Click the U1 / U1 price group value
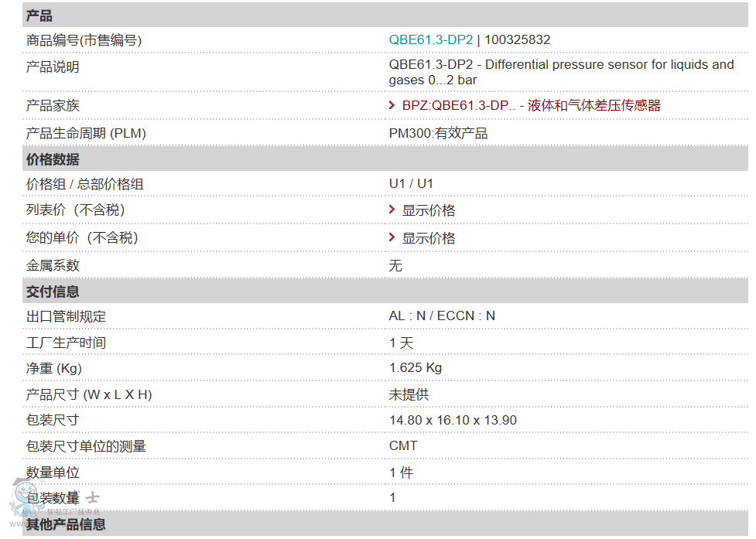 point(411,184)
